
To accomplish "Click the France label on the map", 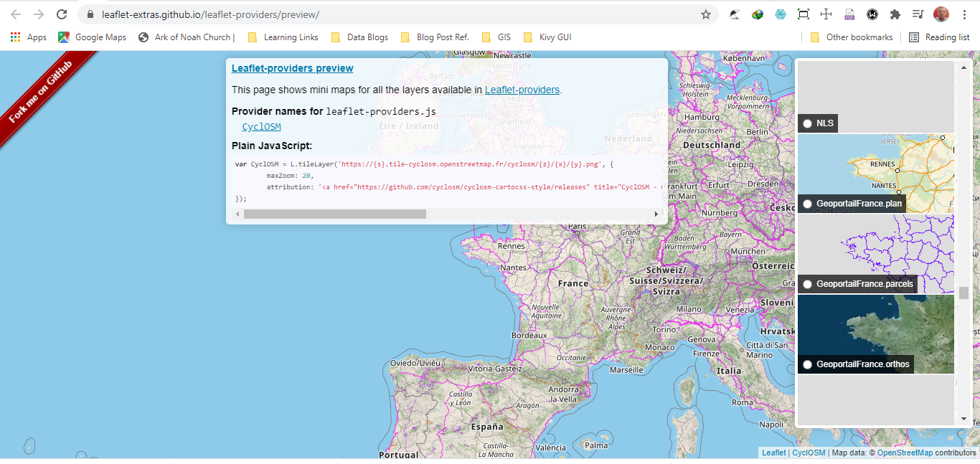I will point(573,283).
